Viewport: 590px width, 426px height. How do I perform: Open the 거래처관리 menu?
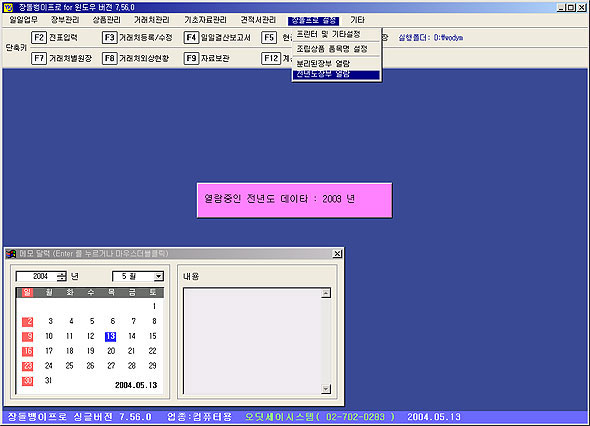pos(152,20)
